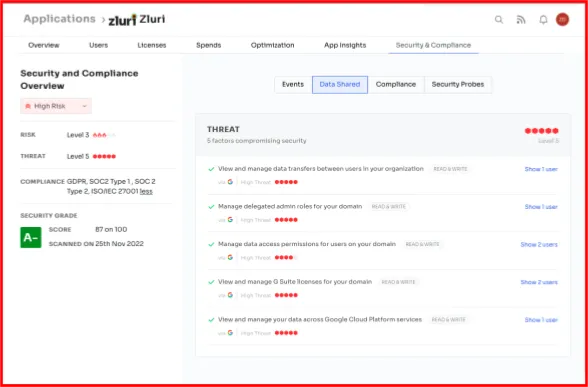Click the Zluri logo in breadcrumb
The width and height of the screenshot is (588, 387).
click(122, 20)
